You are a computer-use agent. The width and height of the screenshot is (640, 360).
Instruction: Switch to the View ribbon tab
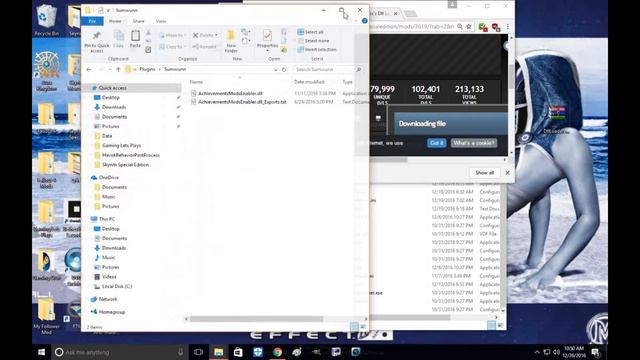tap(161, 21)
